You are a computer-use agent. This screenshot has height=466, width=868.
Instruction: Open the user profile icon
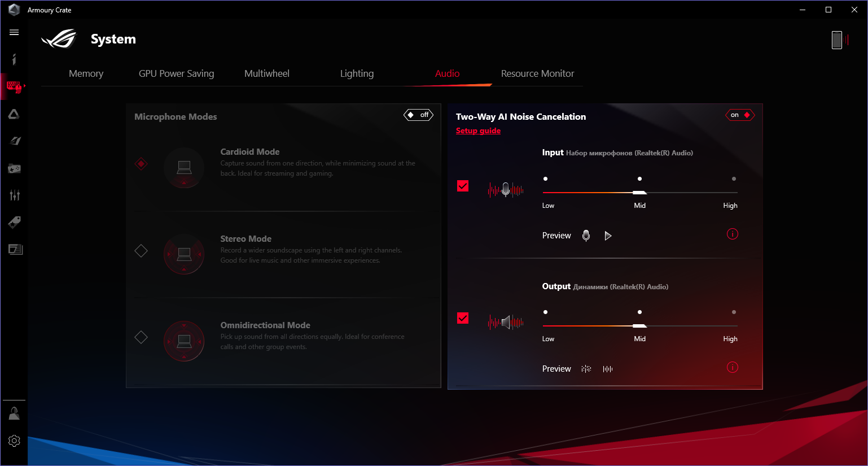click(14, 413)
